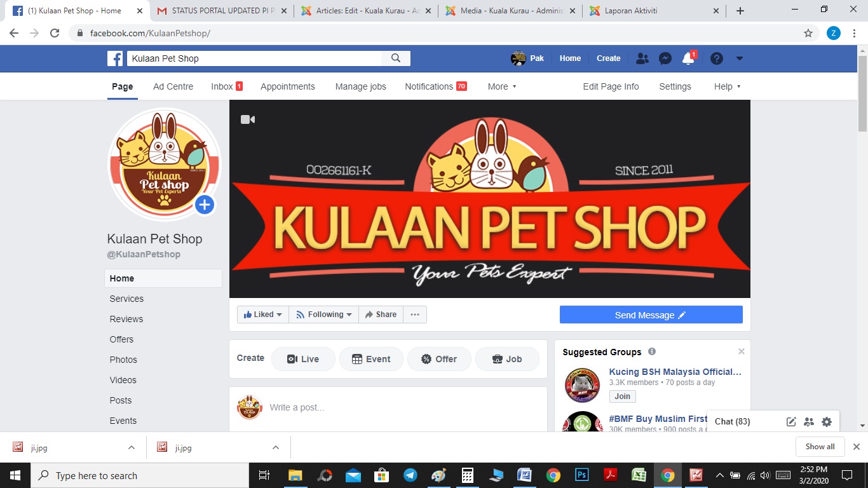The height and width of the screenshot is (488, 868).
Task: Open the three-dots more options button
Action: (x=415, y=315)
